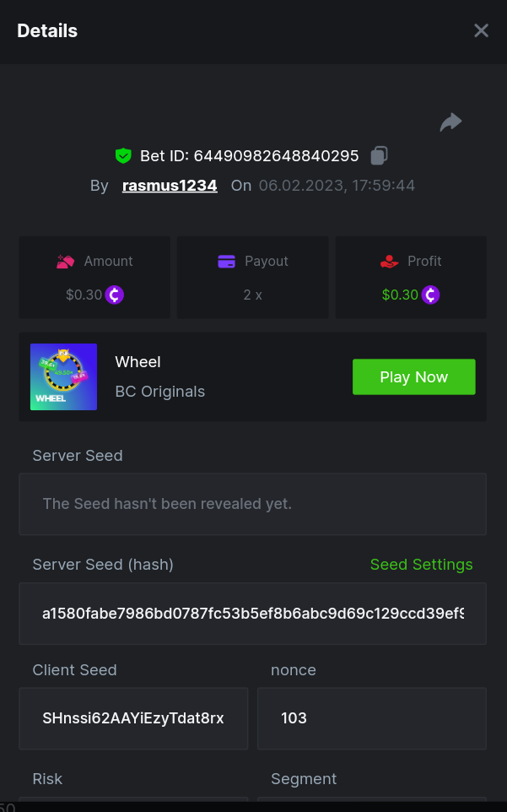Click the red Profit hand icon
507x812 pixels.
point(389,262)
